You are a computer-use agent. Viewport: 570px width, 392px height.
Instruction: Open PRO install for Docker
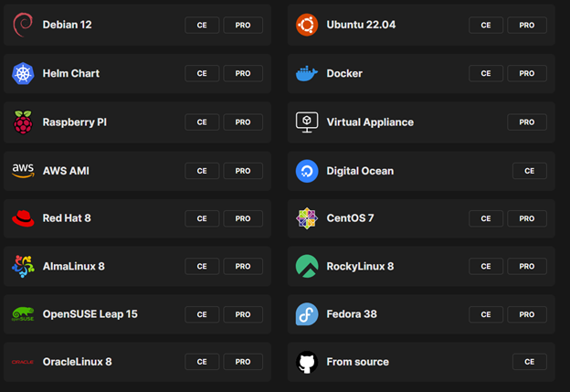(527, 73)
